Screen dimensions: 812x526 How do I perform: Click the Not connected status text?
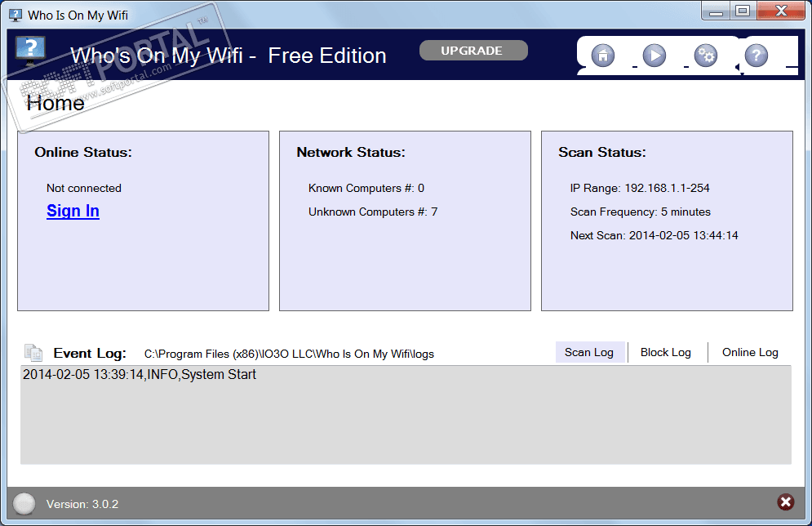coord(84,188)
